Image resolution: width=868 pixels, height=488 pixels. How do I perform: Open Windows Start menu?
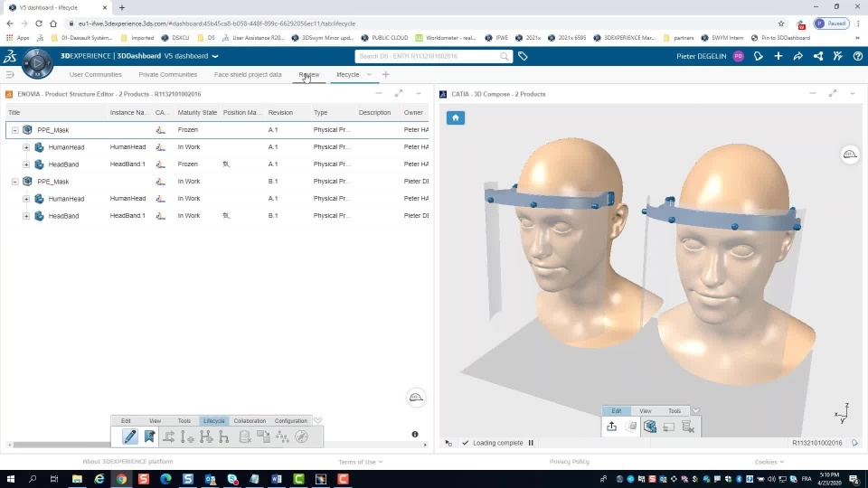point(11,479)
